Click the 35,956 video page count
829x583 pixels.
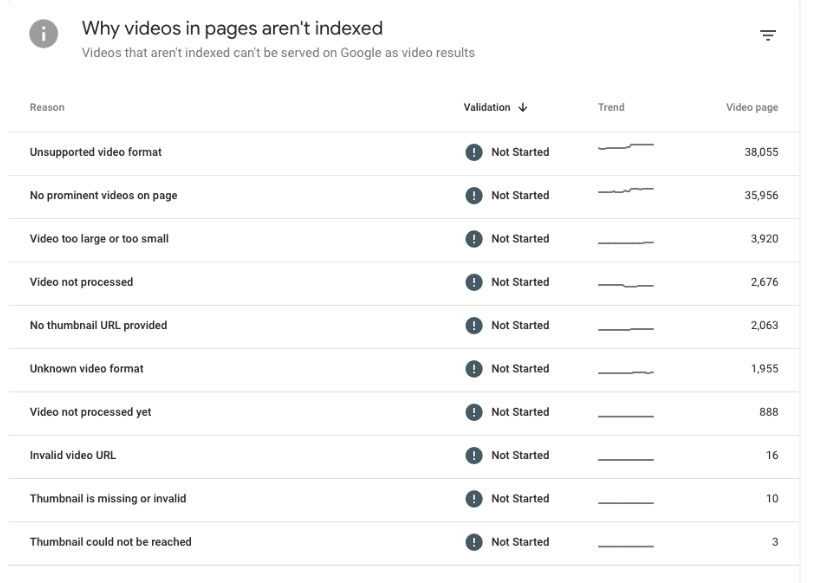pyautogui.click(x=761, y=196)
